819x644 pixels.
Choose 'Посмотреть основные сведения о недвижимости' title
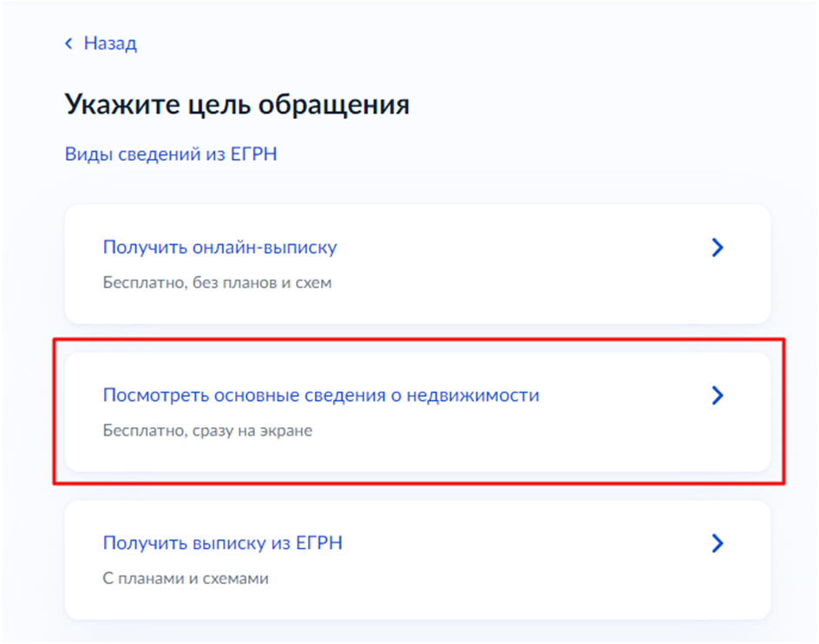click(x=321, y=396)
